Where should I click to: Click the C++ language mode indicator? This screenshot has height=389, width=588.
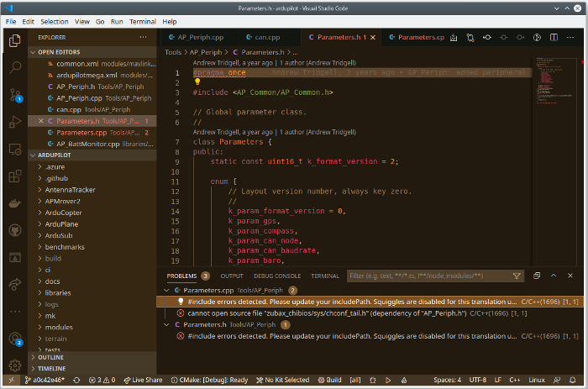[x=514, y=380]
